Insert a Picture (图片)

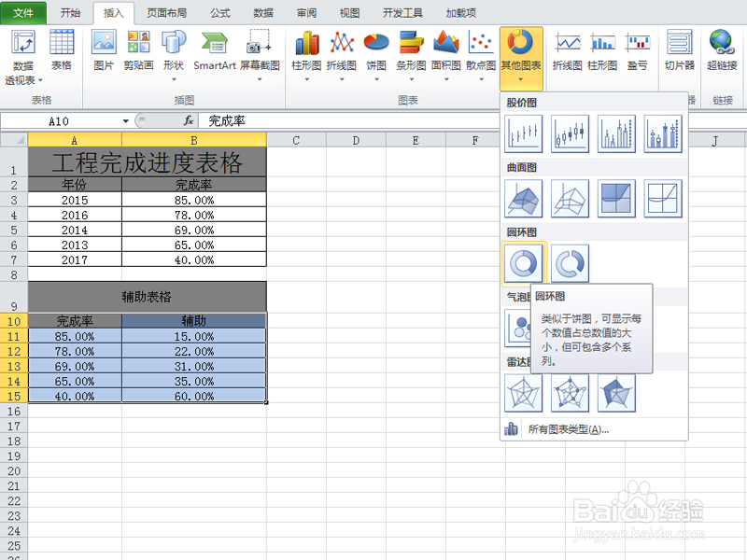pos(104,50)
